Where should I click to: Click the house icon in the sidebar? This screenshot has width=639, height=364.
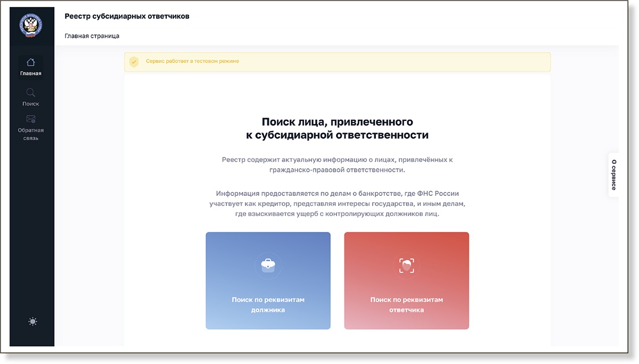31,62
